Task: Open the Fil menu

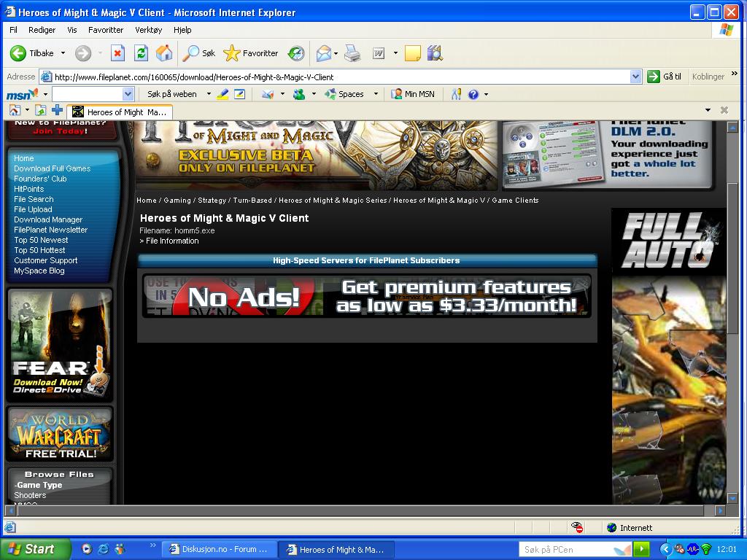Action: (x=13, y=29)
